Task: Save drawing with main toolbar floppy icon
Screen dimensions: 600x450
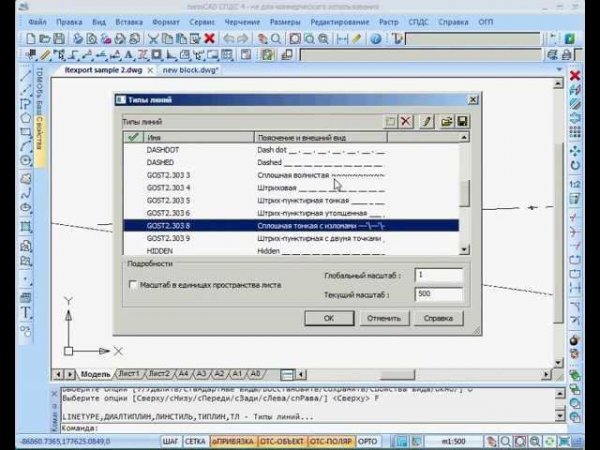Action: point(59,39)
